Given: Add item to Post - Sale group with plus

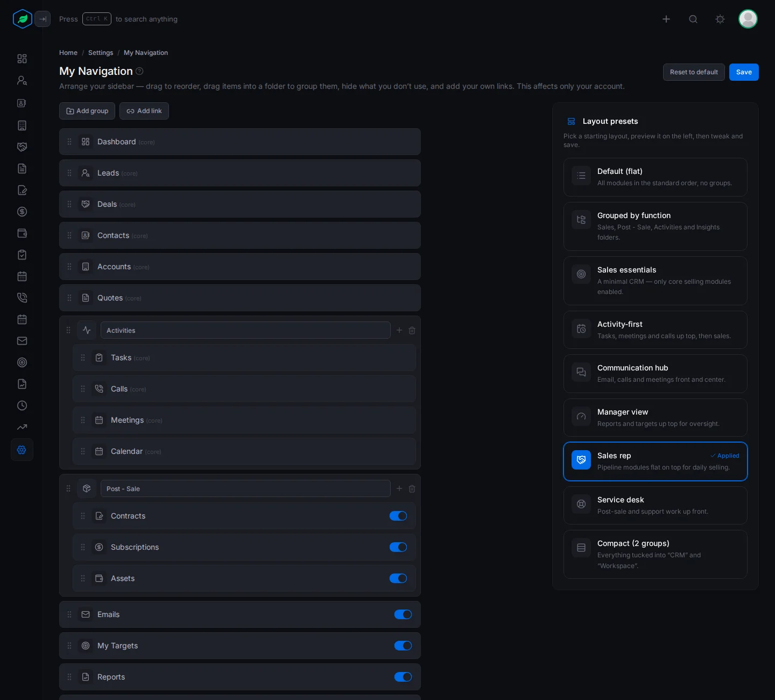Looking at the screenshot, I should pyautogui.click(x=399, y=488).
